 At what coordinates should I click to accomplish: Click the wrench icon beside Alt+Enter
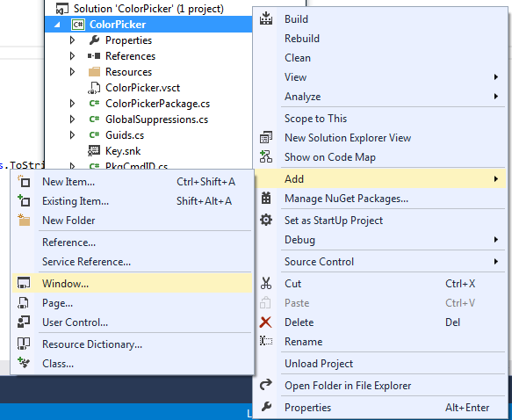coord(266,407)
